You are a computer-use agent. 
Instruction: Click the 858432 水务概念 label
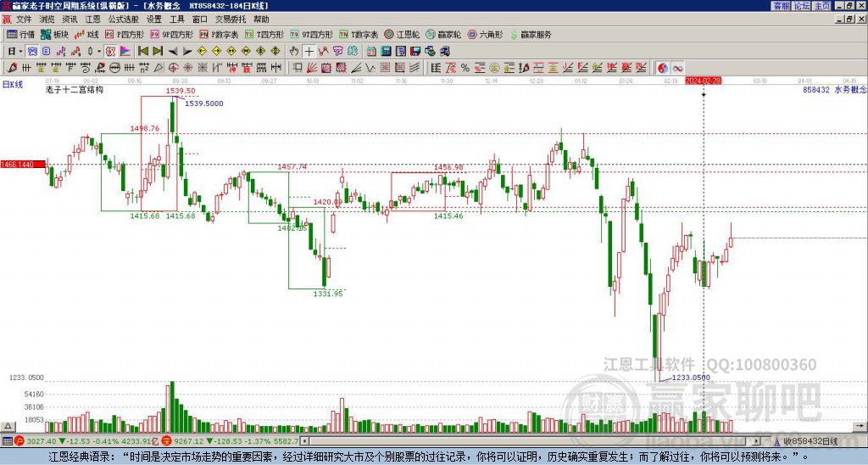click(834, 89)
